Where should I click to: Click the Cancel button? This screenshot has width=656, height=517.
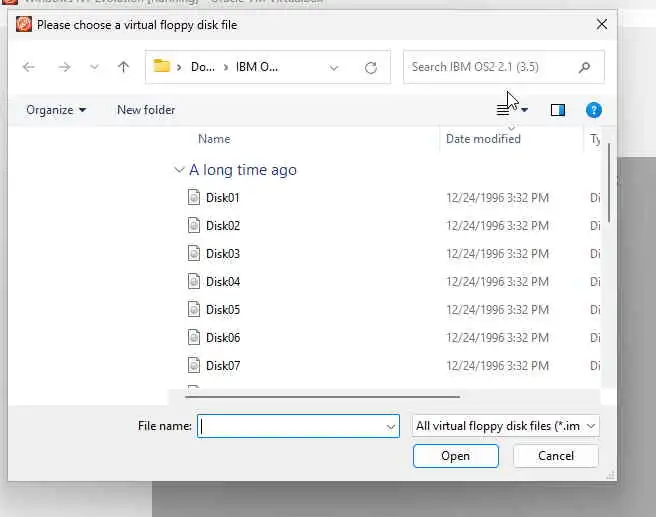556,456
